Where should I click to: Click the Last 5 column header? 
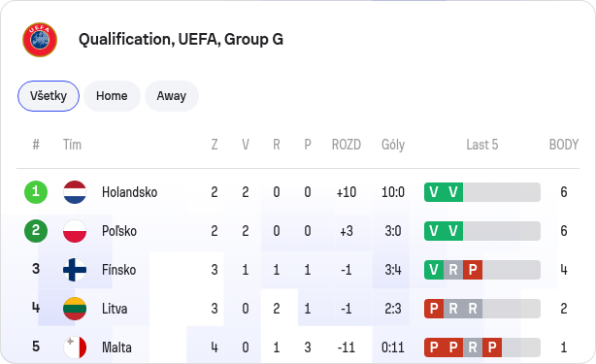pos(482,145)
